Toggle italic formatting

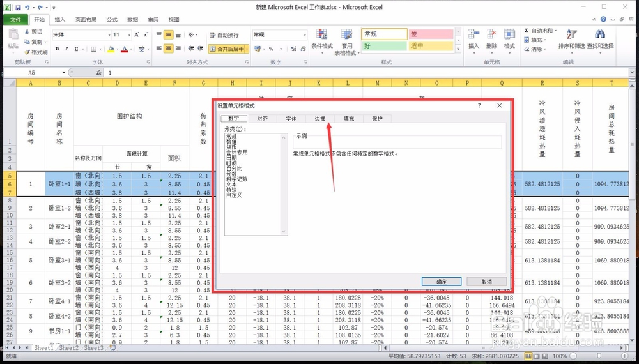pyautogui.click(x=66, y=49)
